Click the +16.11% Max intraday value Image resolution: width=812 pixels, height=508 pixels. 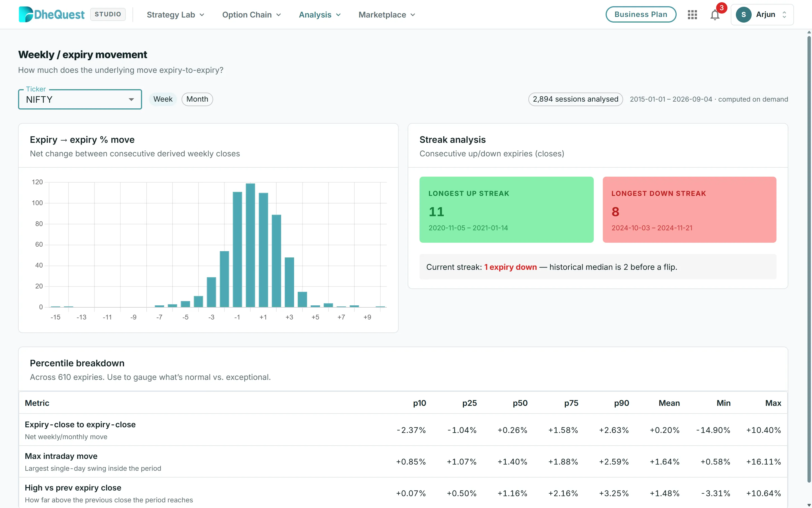tap(763, 462)
